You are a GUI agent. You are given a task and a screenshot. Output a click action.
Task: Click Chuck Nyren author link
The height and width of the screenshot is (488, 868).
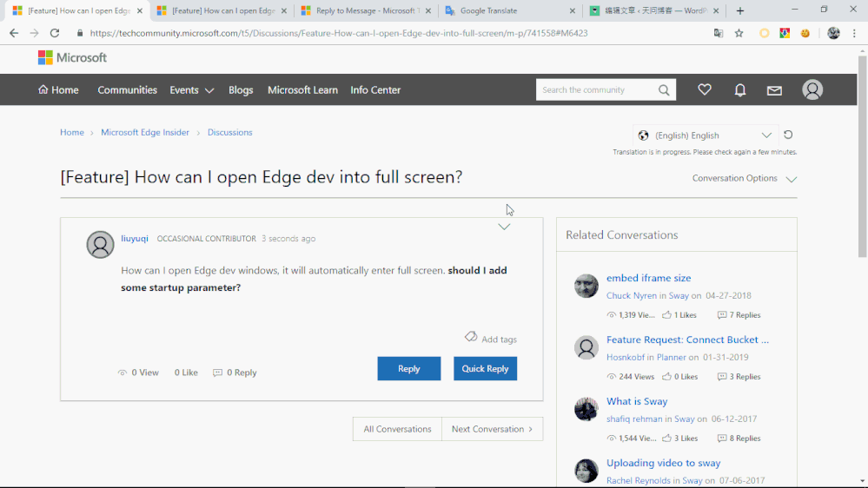pos(631,295)
